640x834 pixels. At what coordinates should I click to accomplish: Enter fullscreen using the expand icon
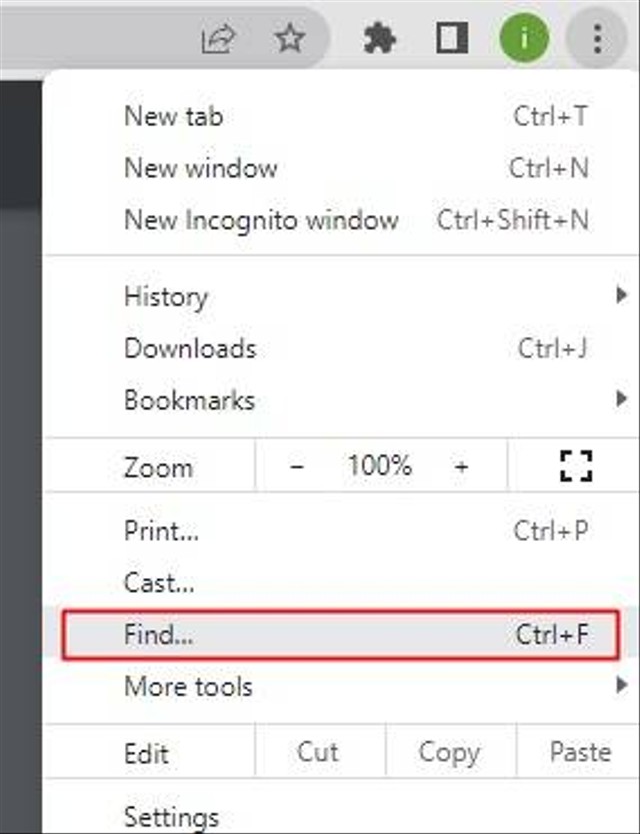(x=575, y=467)
